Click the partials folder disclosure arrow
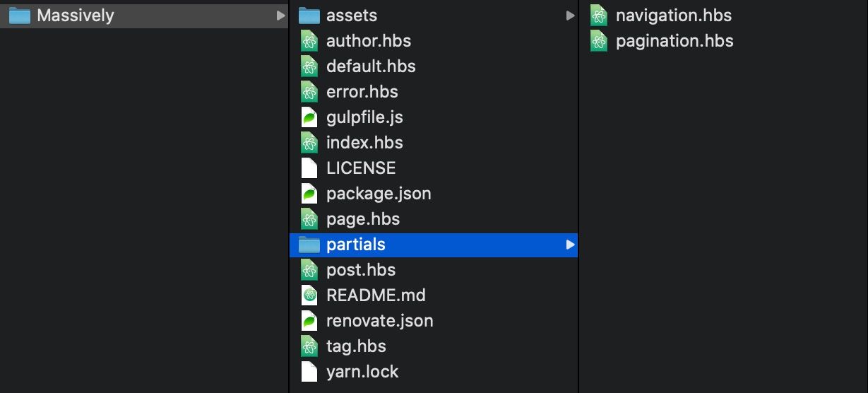This screenshot has height=393, width=868. (570, 245)
